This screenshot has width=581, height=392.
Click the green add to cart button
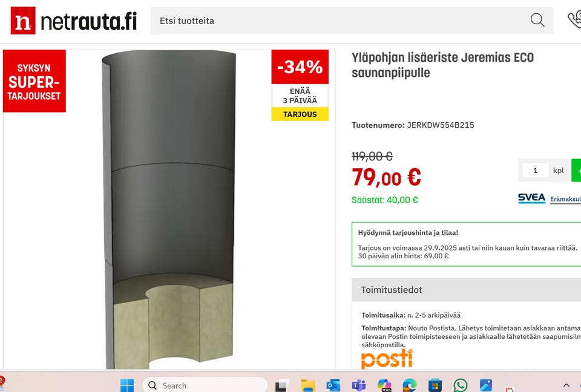(576, 171)
